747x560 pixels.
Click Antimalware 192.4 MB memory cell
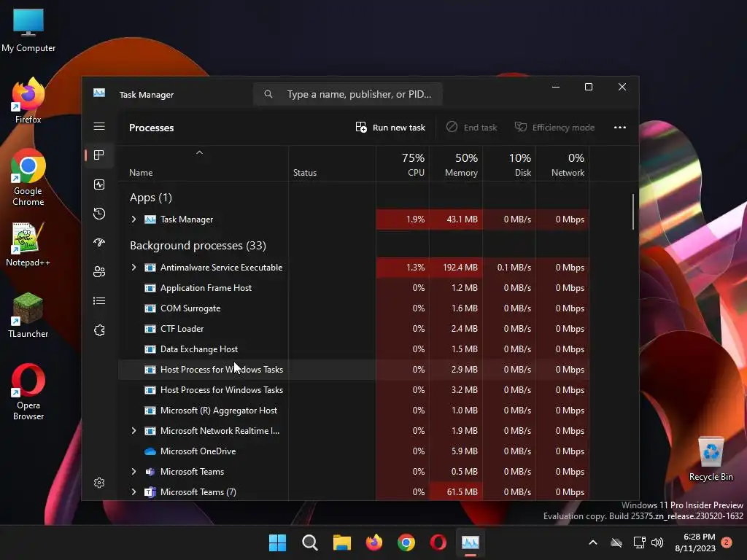coord(456,267)
